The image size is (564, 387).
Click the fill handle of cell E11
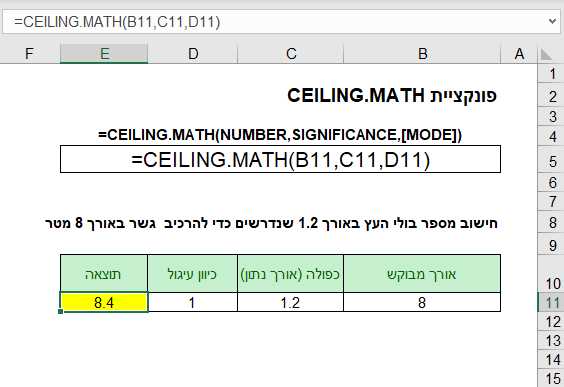[x=60, y=311]
